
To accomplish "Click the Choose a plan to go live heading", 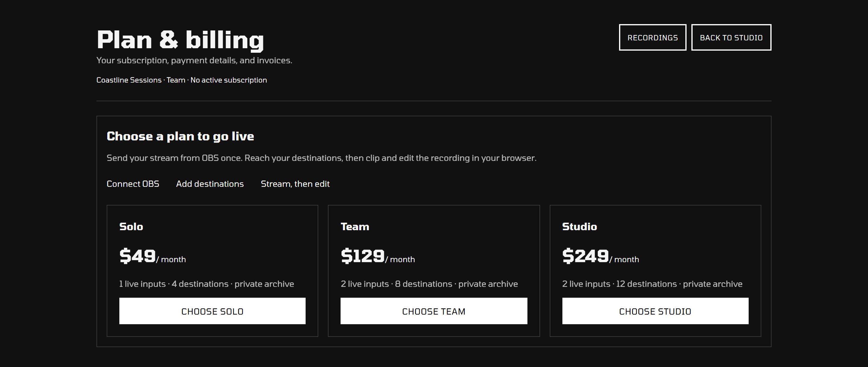I will (180, 136).
